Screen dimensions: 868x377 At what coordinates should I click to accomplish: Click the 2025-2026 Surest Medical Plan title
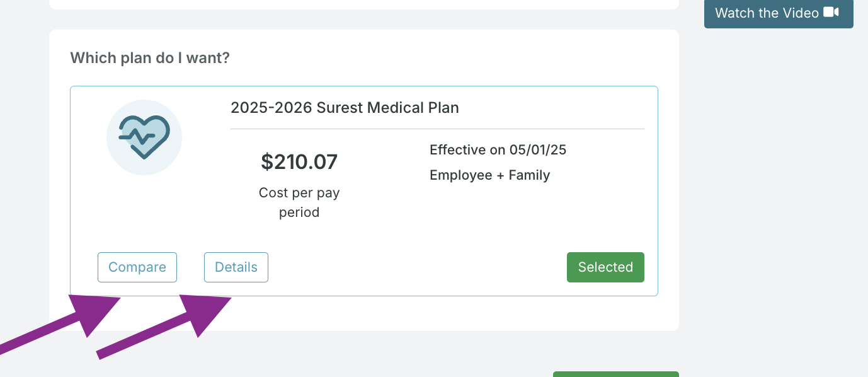[345, 108]
